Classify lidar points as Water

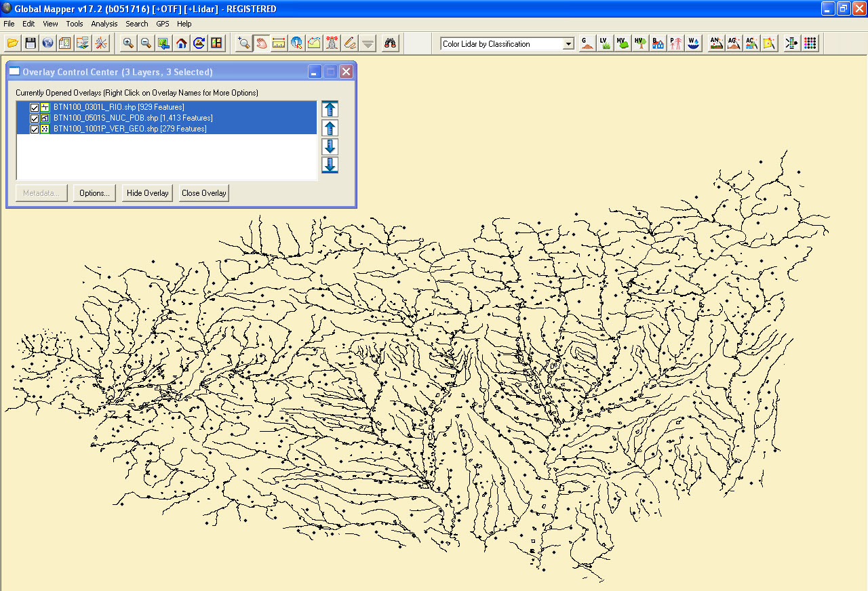(693, 42)
